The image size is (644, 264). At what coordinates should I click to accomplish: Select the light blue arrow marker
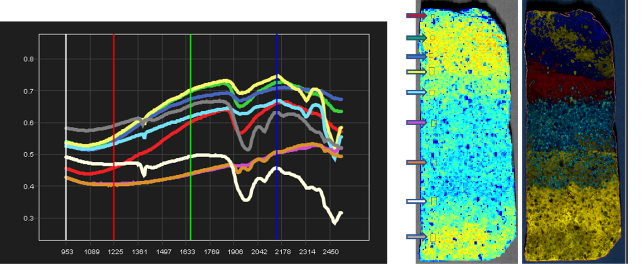pos(416,92)
